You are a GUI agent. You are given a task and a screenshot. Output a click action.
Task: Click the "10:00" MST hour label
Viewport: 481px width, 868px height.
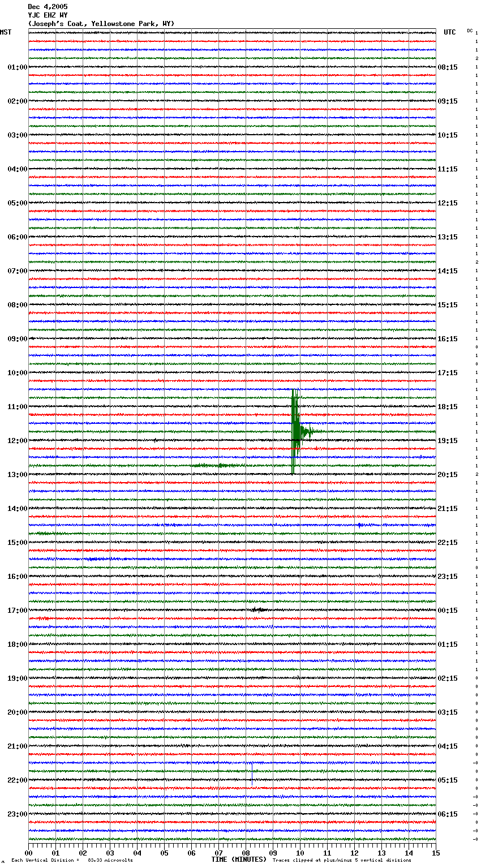point(17,373)
